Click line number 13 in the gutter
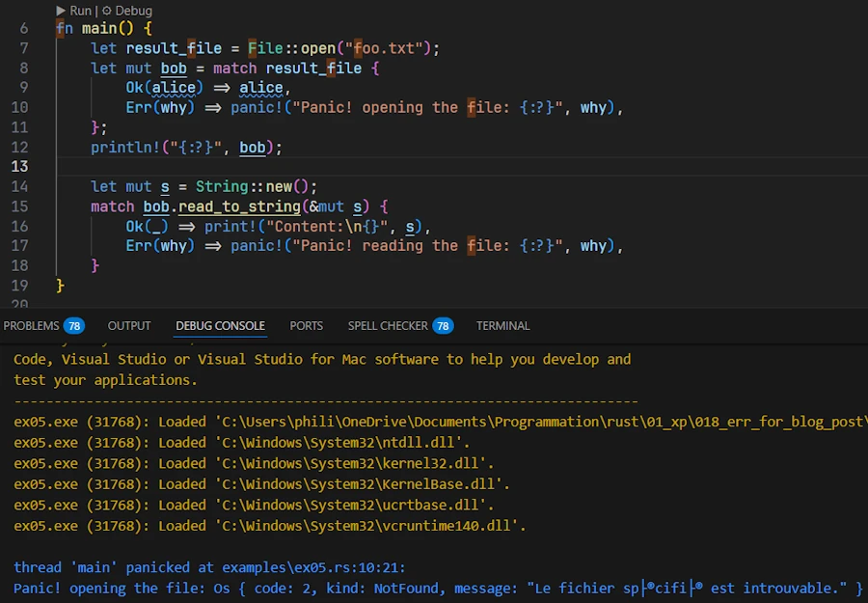The image size is (868, 603). click(x=19, y=167)
